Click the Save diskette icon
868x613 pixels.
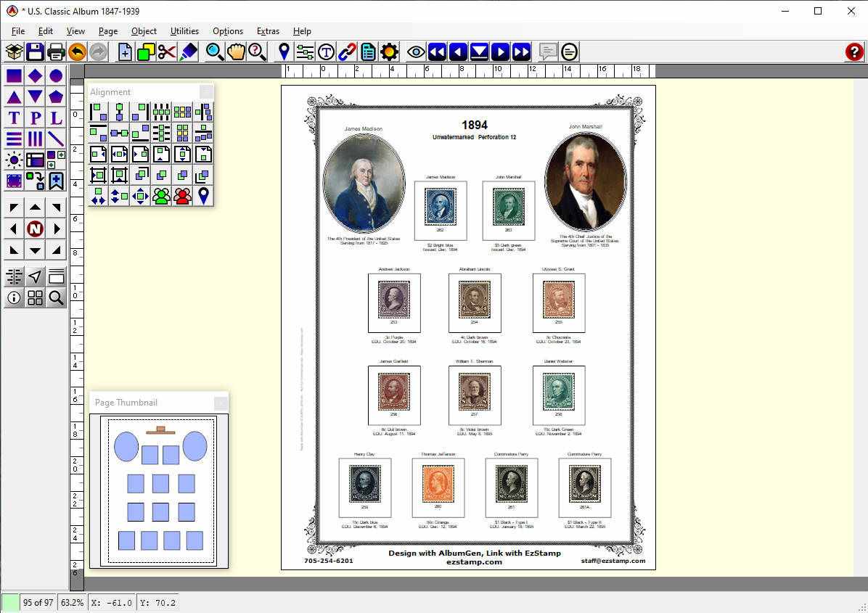coord(34,52)
